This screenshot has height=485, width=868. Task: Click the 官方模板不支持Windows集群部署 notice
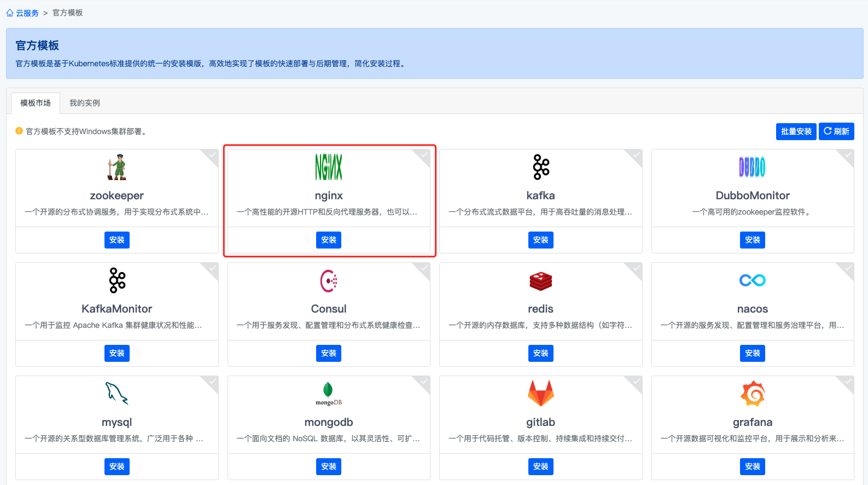[x=86, y=131]
